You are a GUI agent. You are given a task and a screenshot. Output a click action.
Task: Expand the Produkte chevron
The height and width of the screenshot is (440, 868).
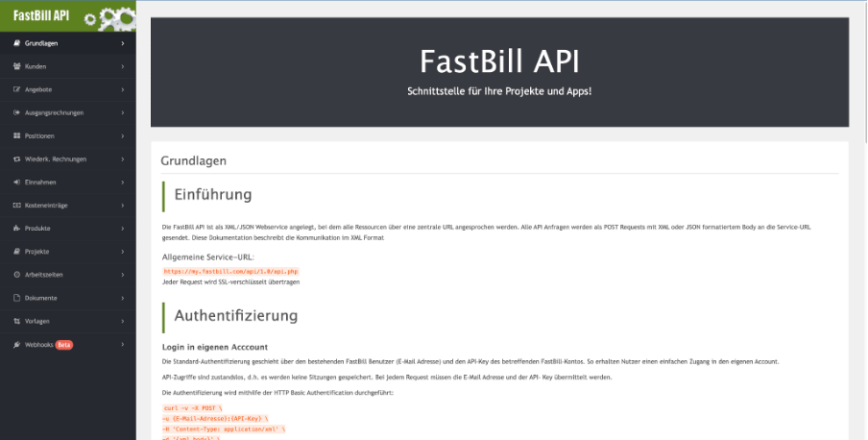(x=123, y=229)
